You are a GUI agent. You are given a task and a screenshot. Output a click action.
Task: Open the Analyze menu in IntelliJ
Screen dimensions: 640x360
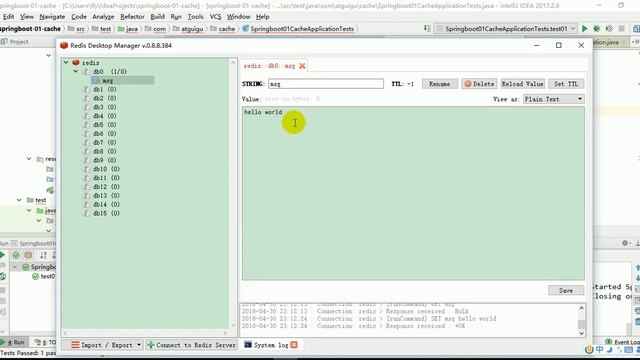point(103,17)
